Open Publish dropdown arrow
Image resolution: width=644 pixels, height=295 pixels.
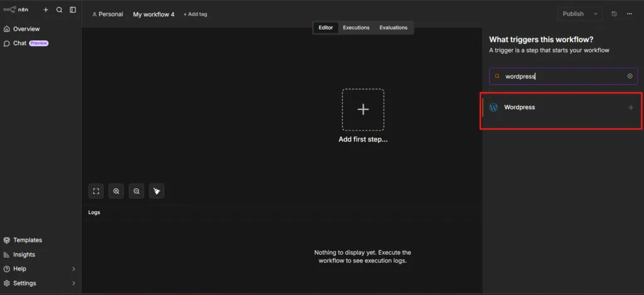click(x=596, y=14)
